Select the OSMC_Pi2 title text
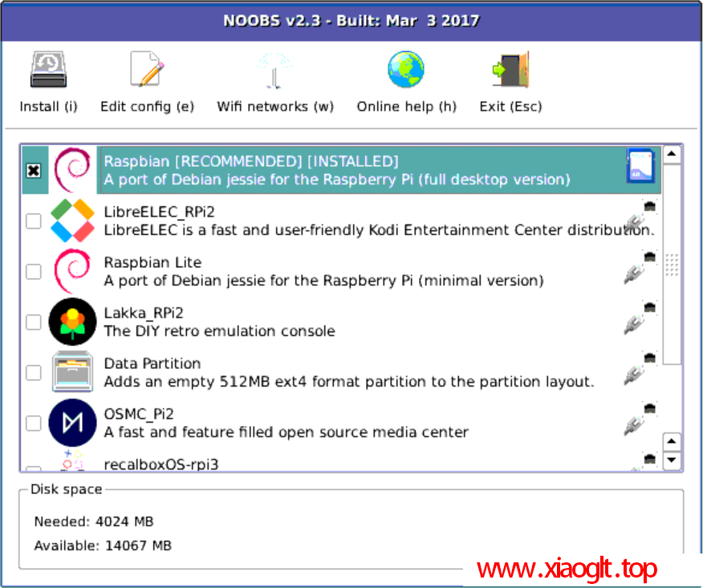 [139, 414]
